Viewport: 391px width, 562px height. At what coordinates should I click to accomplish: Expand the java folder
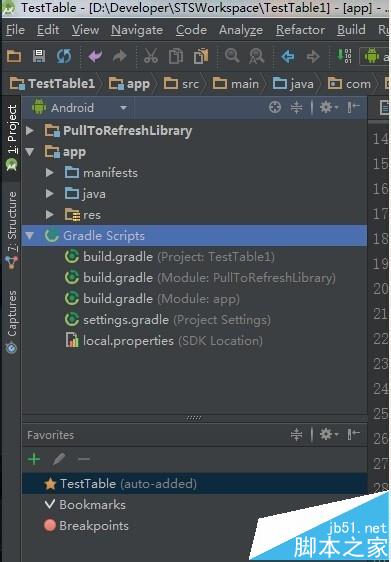tap(50, 194)
